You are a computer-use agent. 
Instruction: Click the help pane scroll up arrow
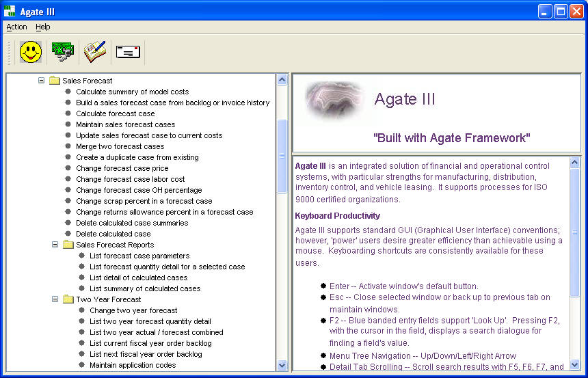(x=574, y=163)
